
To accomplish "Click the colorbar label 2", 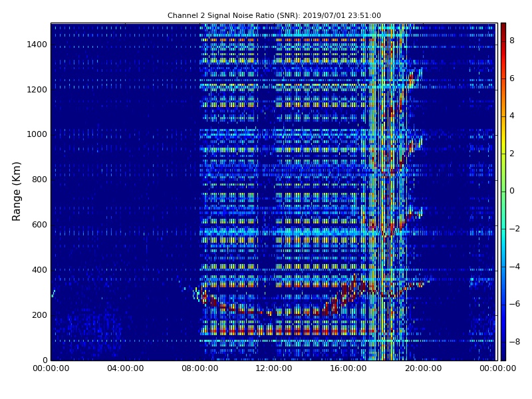I will tap(512, 154).
